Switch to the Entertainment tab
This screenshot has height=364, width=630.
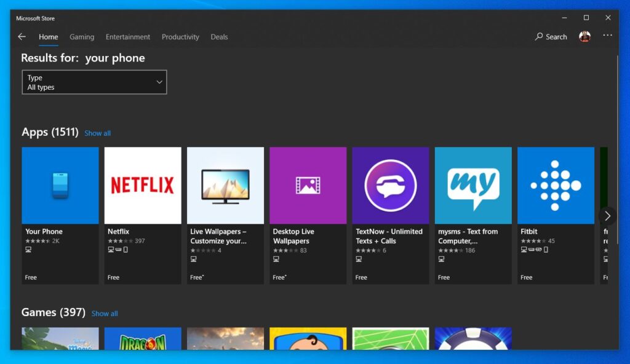[x=128, y=37]
